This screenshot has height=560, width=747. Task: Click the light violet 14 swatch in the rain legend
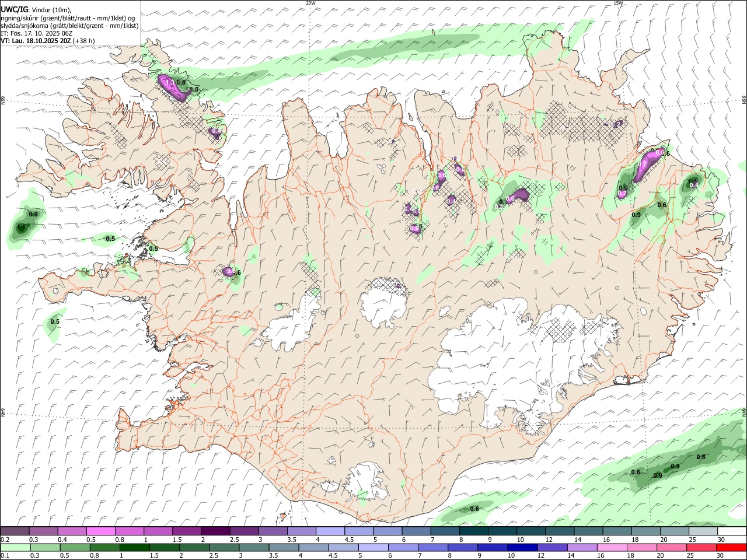[x=582, y=547]
